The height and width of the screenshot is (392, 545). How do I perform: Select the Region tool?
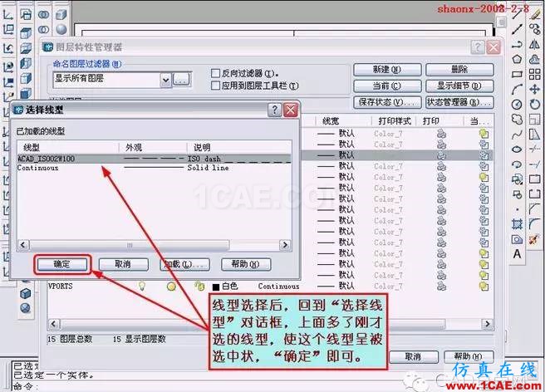(x=518, y=239)
